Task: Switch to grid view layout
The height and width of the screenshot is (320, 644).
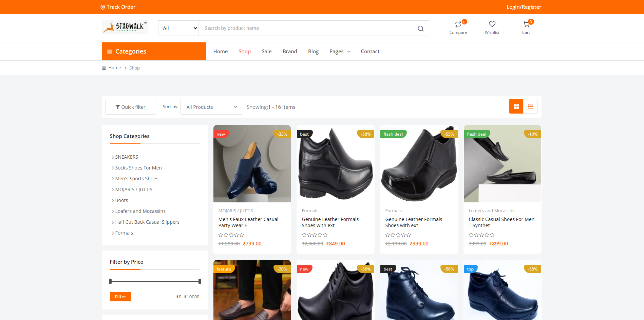Action: pyautogui.click(x=516, y=106)
